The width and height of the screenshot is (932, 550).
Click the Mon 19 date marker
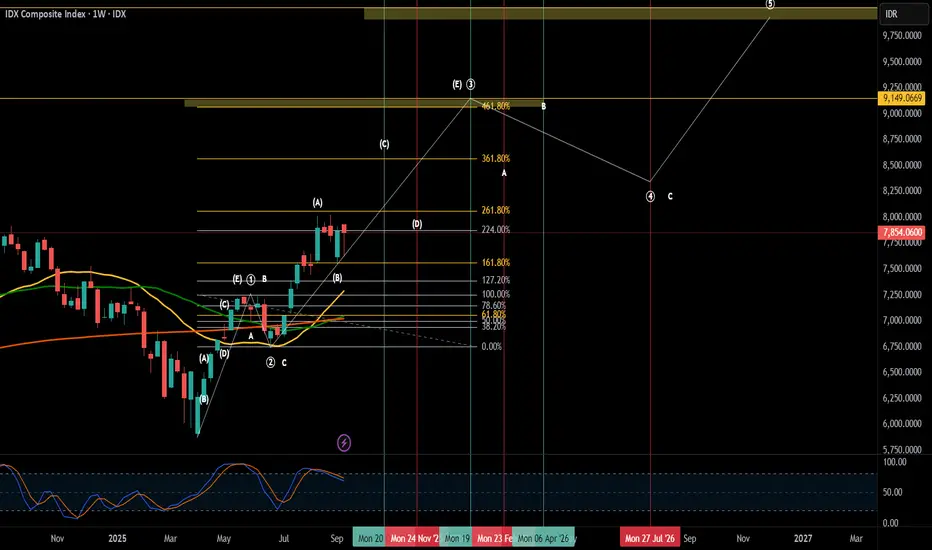pyautogui.click(x=456, y=538)
